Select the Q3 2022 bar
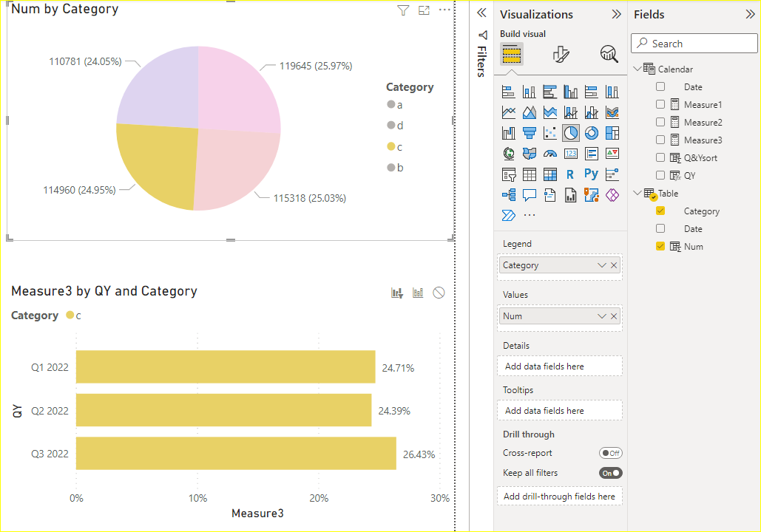The image size is (761, 532). [236, 454]
